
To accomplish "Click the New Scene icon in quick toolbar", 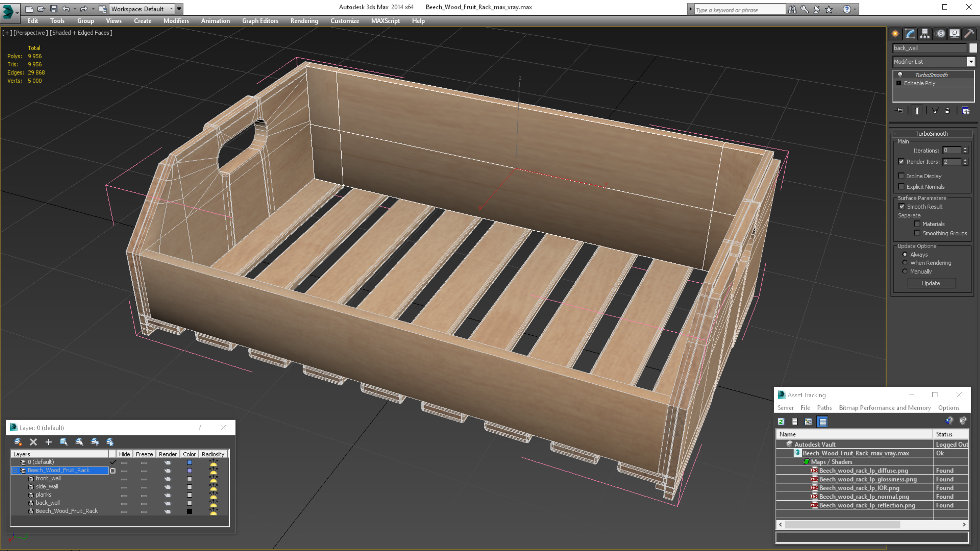I will click(x=29, y=9).
